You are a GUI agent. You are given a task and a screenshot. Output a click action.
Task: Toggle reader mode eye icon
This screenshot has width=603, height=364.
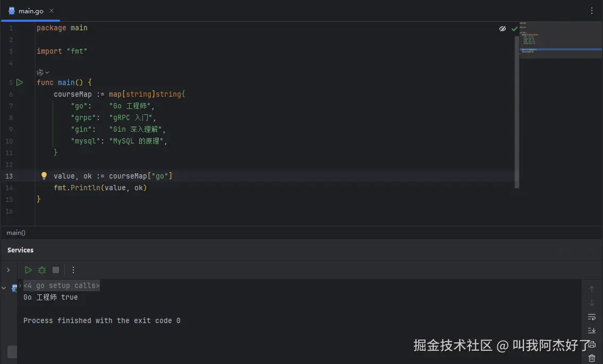point(503,29)
